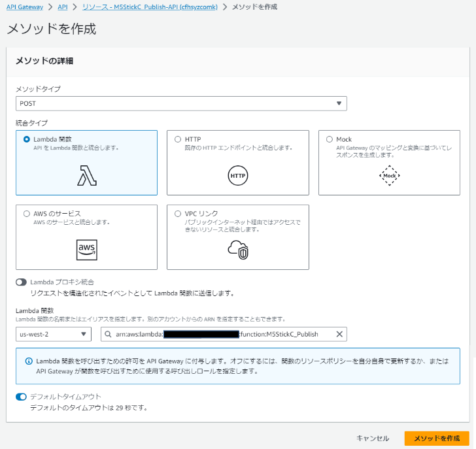Click the Lambda function ARN input field
Screen dimensions: 476x449
pyautogui.click(x=224, y=334)
